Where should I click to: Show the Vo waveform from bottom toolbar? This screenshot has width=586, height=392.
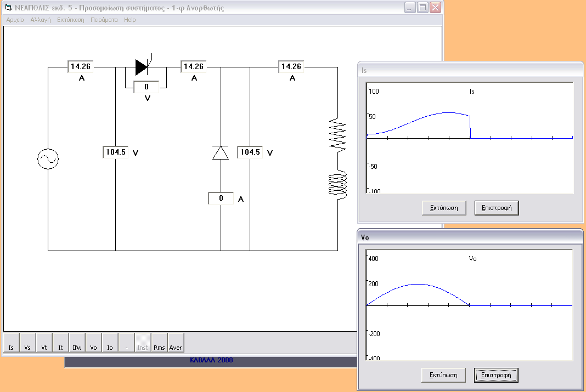93,343
